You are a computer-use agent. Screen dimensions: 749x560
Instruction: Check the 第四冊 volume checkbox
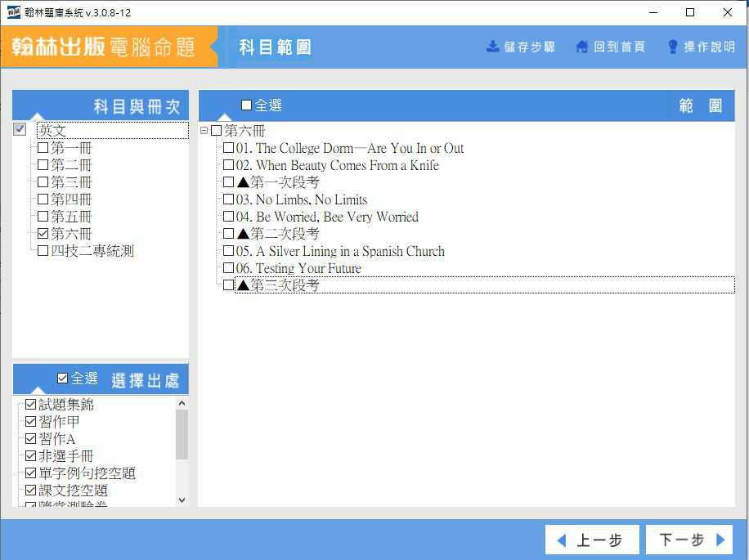43,199
